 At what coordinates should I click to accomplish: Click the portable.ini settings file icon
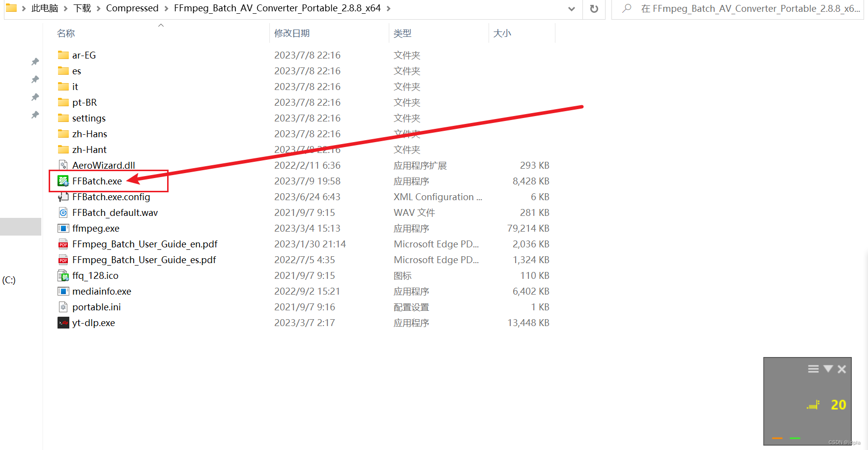(63, 307)
